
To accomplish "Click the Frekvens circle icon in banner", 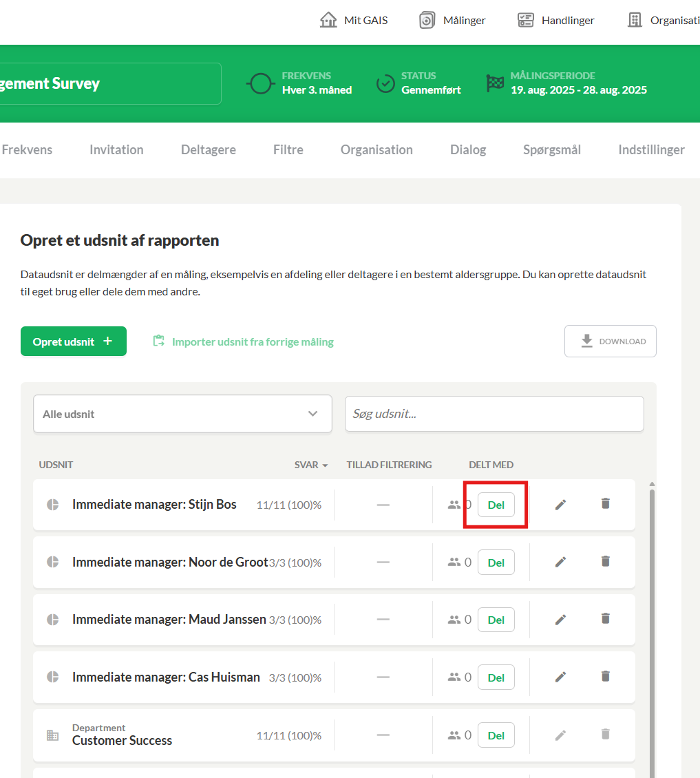I will click(260, 83).
